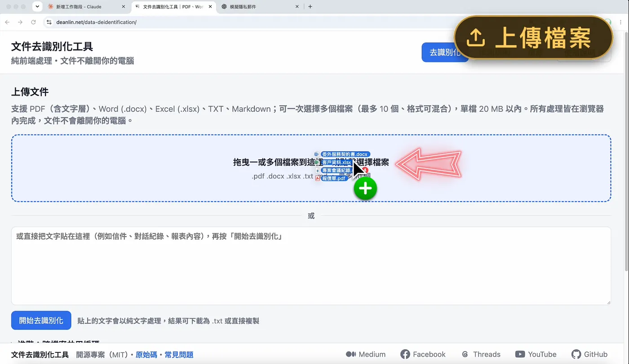Switch to the Claude tab
Viewport: 629px width, 364px height.
pyautogui.click(x=85, y=7)
